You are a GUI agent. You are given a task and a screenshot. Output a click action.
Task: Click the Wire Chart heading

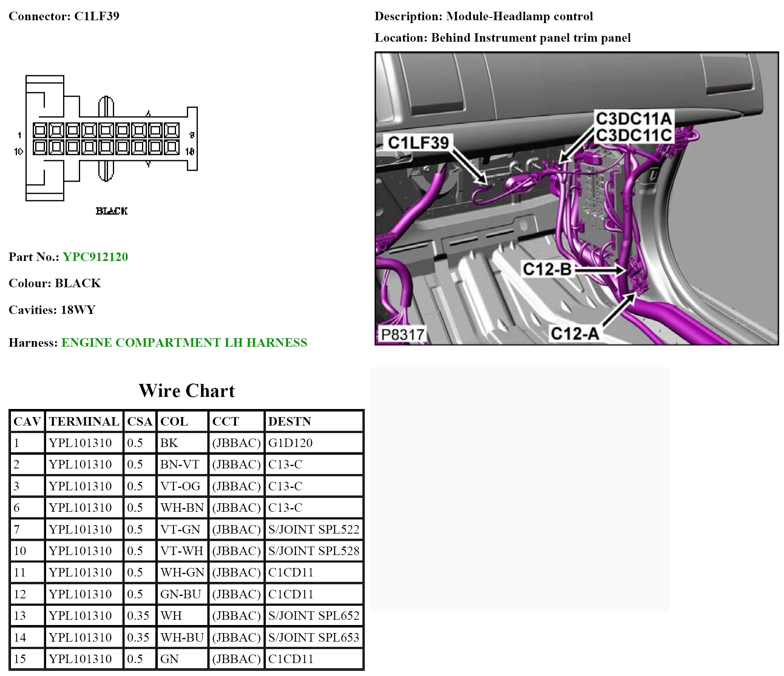coord(186,391)
